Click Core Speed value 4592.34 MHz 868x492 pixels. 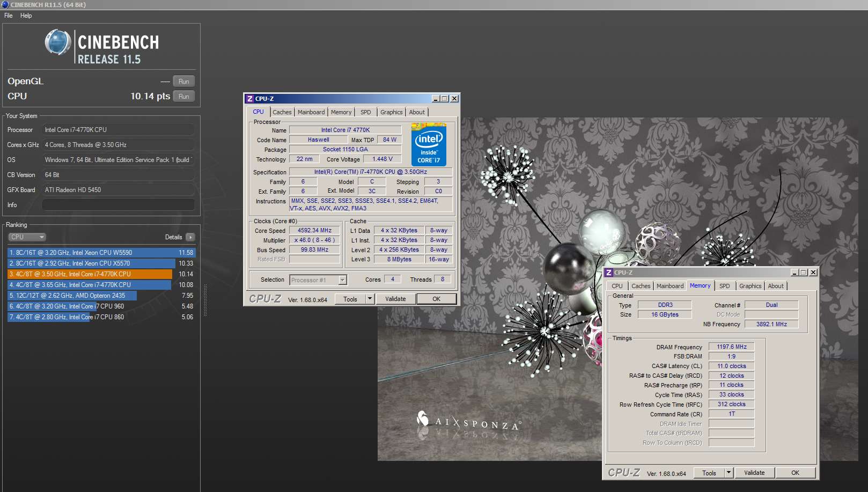click(314, 231)
